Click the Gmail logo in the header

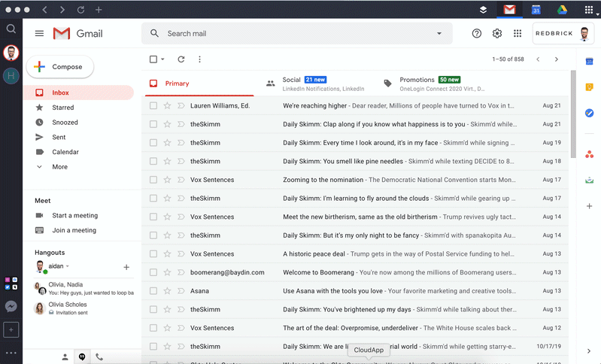(77, 33)
